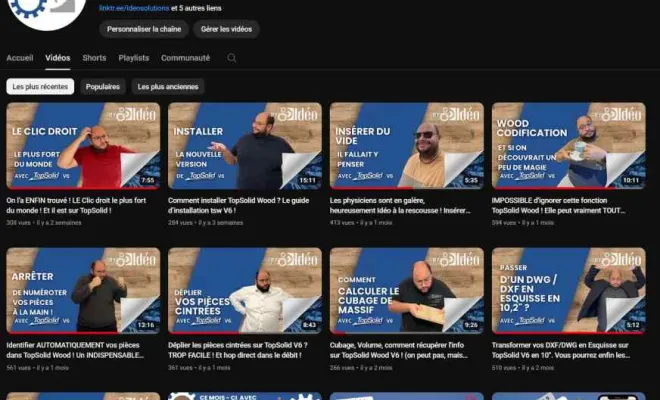
Task: Click title 'Les physiciens sont en galère'
Action: coord(400,205)
